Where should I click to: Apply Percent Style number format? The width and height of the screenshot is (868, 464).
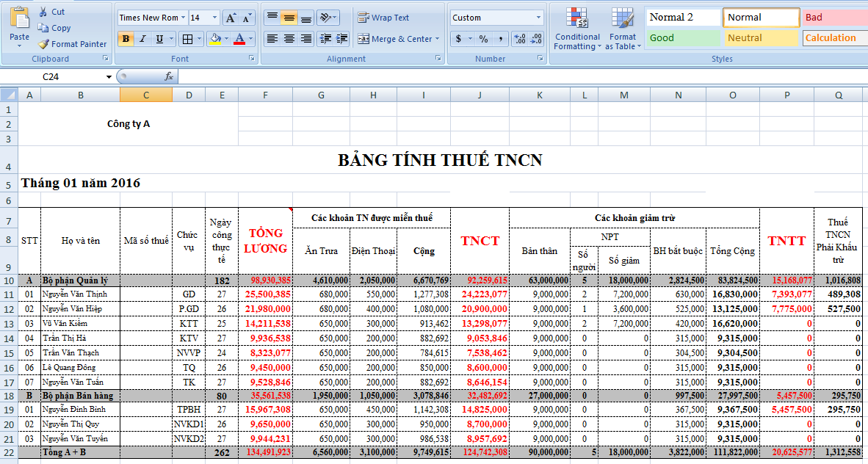pos(483,39)
